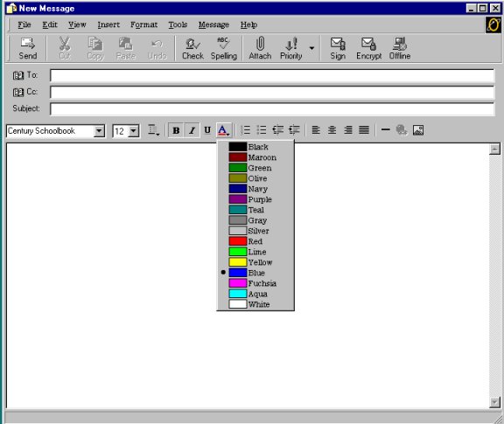Click the Subject input field
Screen dimensions: 504x424
272,109
